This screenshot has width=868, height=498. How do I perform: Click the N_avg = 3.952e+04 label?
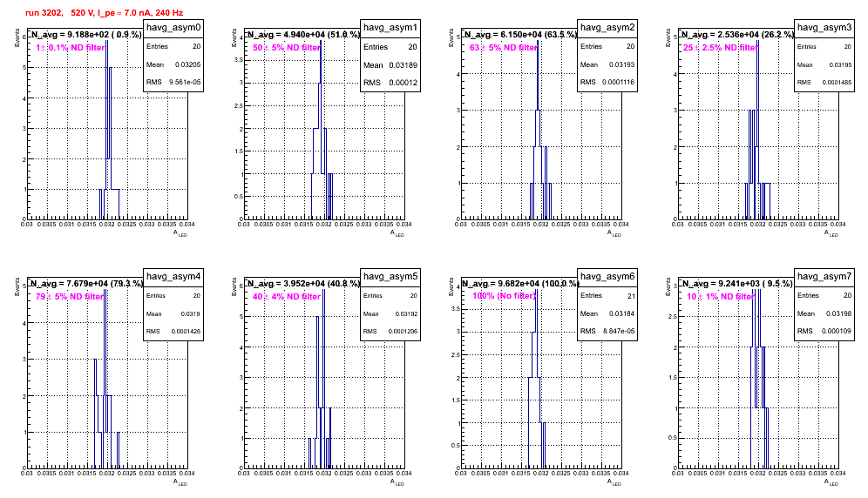303,283
